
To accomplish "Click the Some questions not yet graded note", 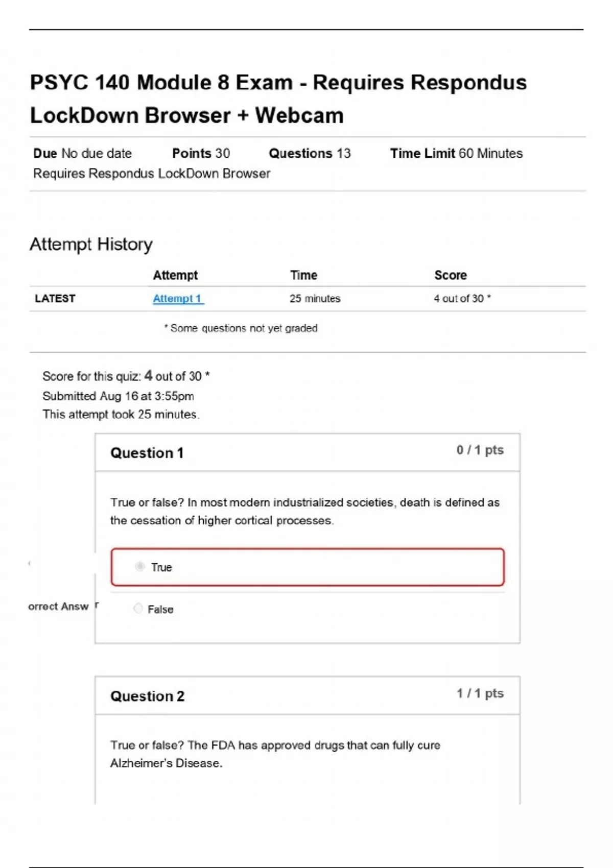I will (241, 328).
